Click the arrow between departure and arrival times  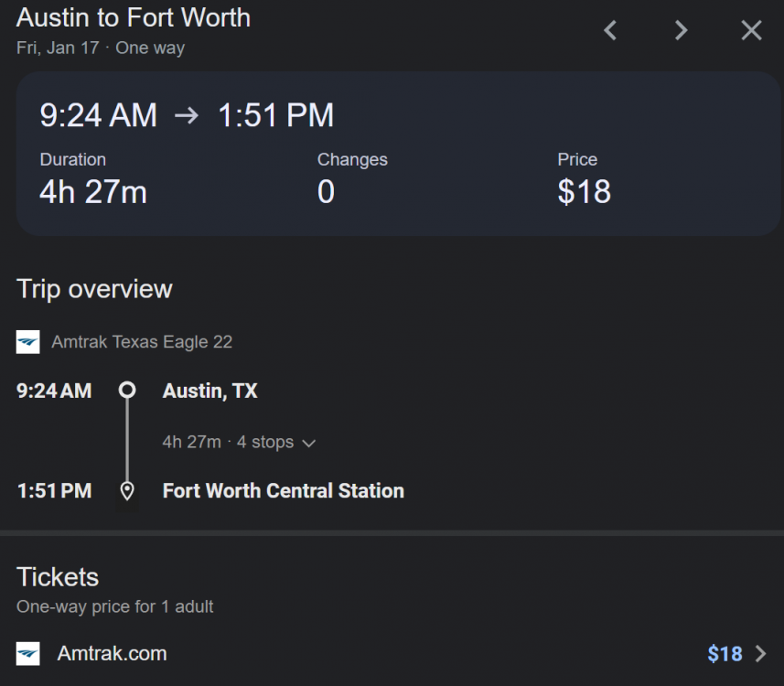click(x=187, y=115)
